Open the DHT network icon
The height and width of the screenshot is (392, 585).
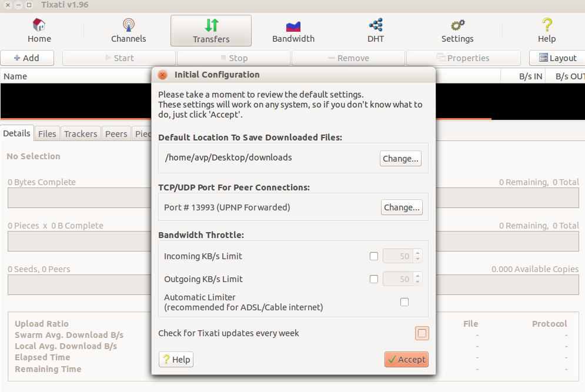click(x=376, y=25)
